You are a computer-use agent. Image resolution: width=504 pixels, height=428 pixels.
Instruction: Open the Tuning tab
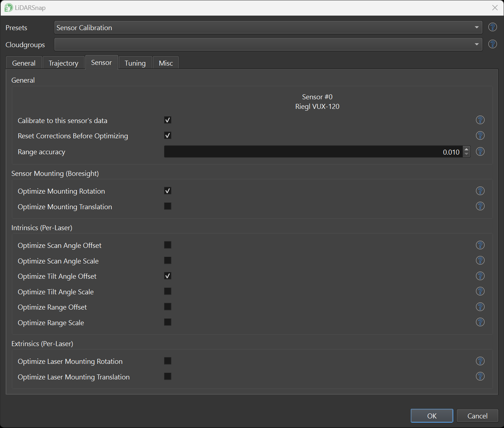pos(135,63)
